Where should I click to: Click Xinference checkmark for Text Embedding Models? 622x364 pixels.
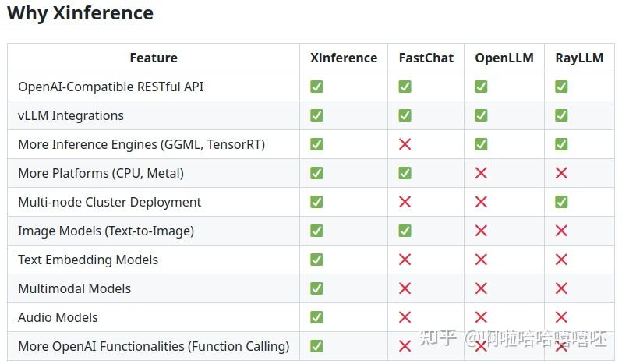pyautogui.click(x=316, y=260)
